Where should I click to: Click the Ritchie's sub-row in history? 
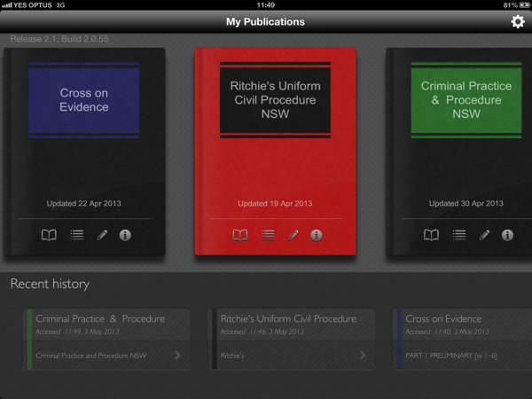[x=292, y=356]
